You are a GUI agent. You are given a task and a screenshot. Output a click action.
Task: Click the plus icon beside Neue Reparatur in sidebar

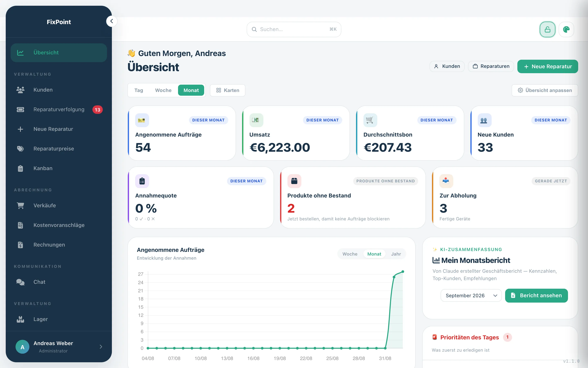(x=20, y=129)
